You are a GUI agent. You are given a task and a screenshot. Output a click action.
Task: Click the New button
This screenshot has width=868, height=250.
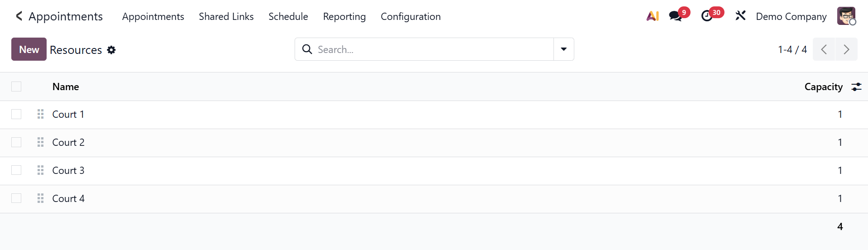pos(29,49)
